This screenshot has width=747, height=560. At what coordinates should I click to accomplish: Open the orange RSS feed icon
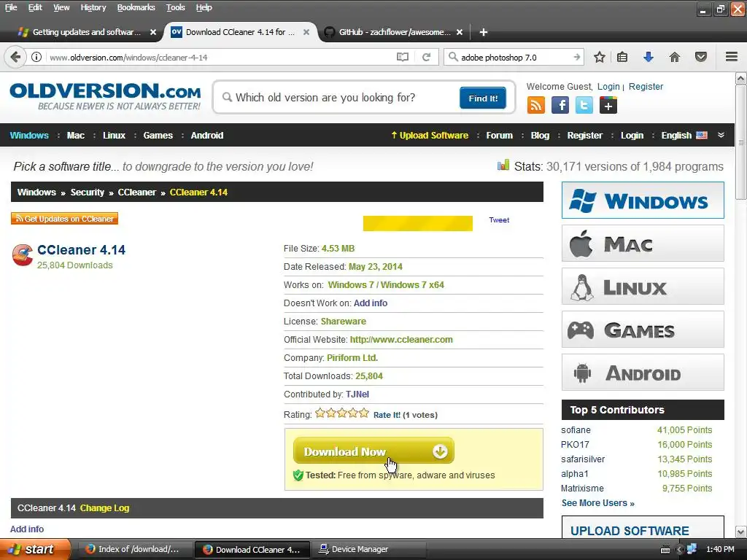(536, 105)
